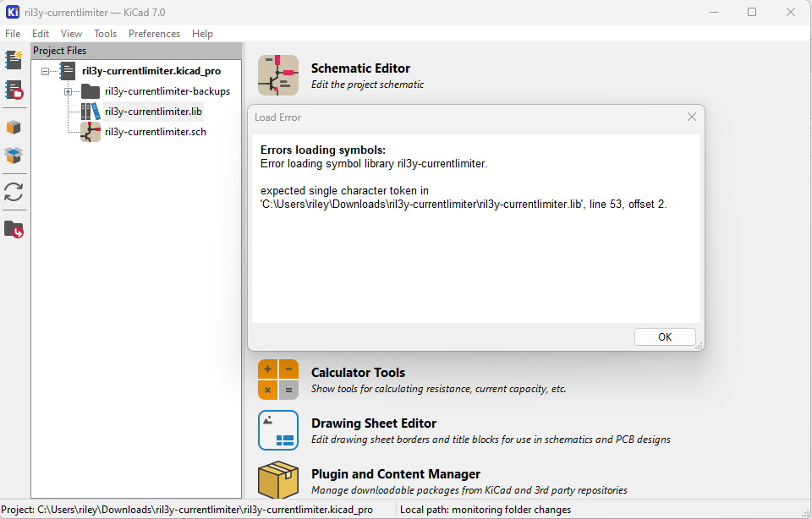The image size is (812, 519).
Task: Expand the ril3y-currentlimiter-backups folder node
Action: point(68,91)
